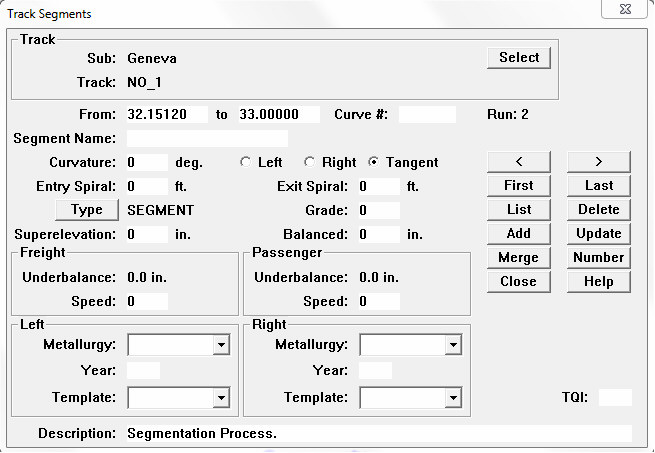
Task: Go to the Last segment
Action: pos(598,185)
